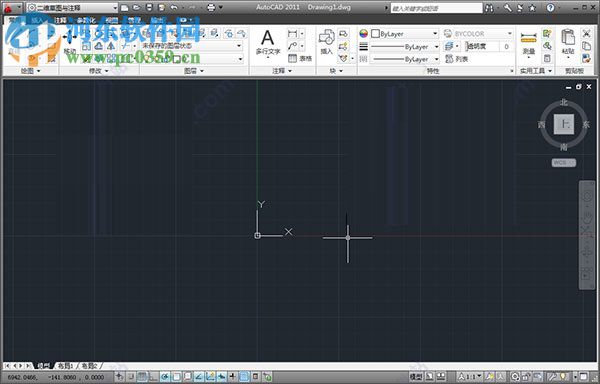Open the ByLayer lineweight dropdown
Viewport: 600px width, 384px height.
[404, 47]
